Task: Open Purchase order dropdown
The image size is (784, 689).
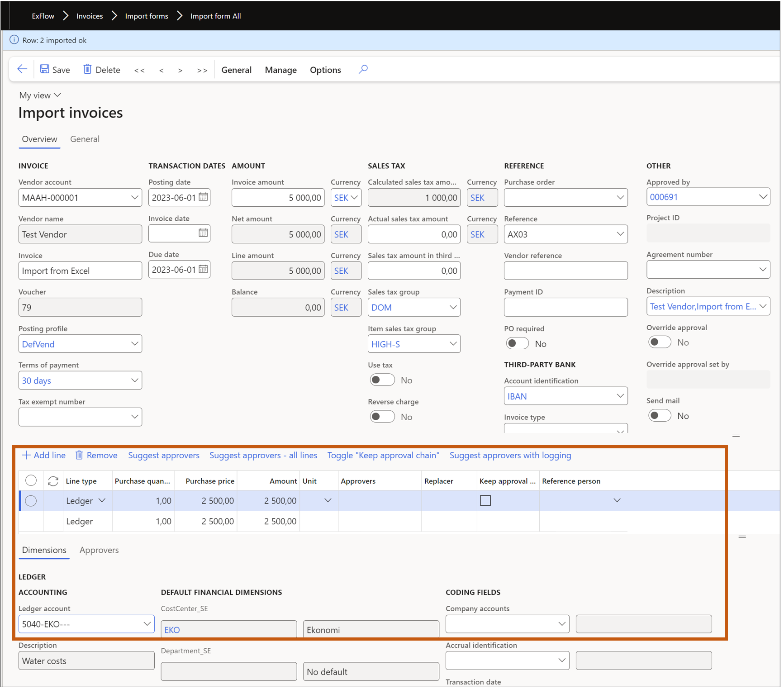Action: coord(620,198)
